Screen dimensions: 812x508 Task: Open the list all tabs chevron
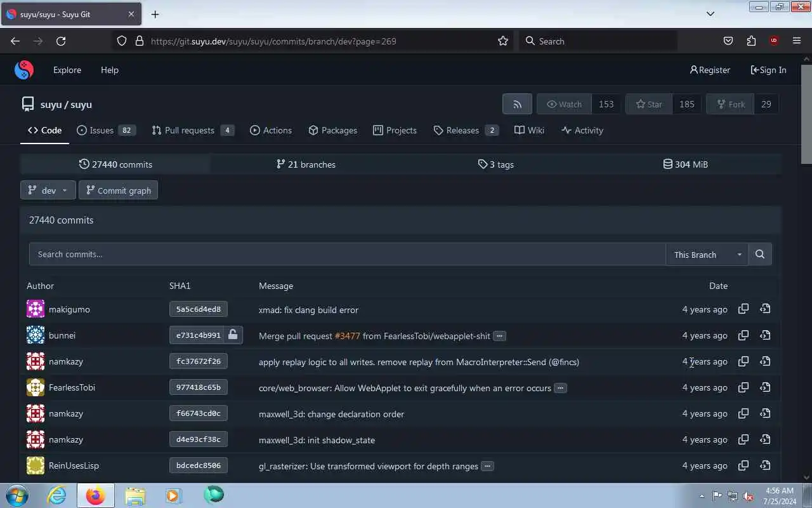click(710, 14)
